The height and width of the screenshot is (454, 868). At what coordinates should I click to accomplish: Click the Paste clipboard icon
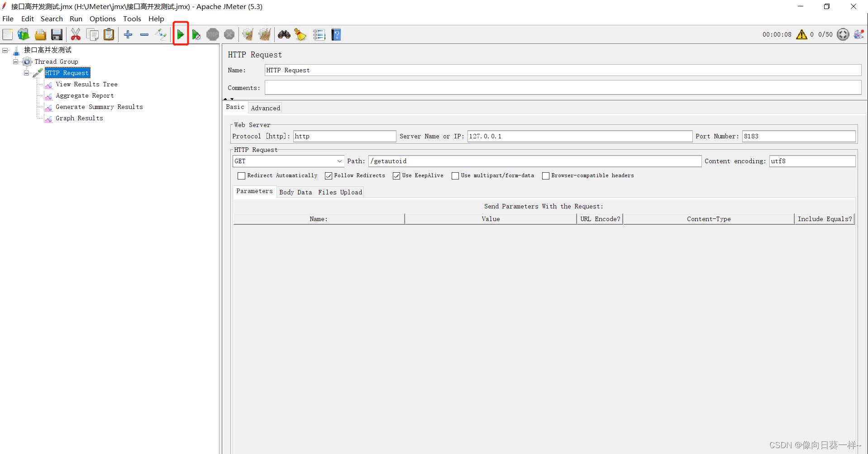(x=109, y=34)
